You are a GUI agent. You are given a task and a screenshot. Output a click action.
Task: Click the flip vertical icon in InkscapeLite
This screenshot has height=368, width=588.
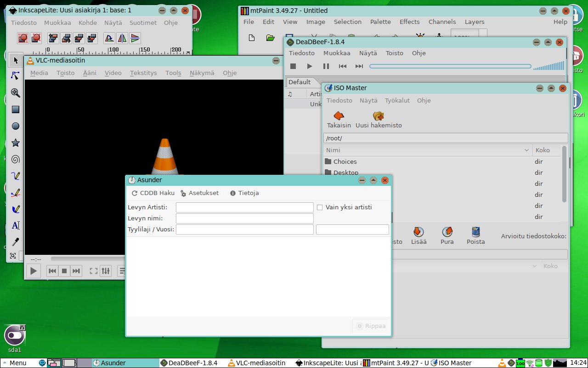(135, 38)
